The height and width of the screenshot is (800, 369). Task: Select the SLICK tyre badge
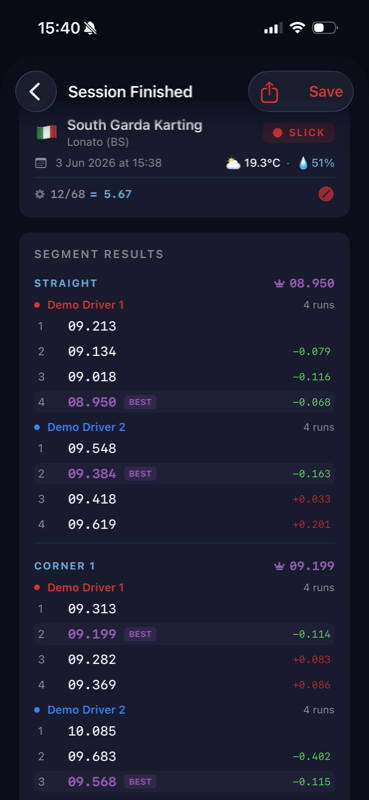(x=299, y=133)
